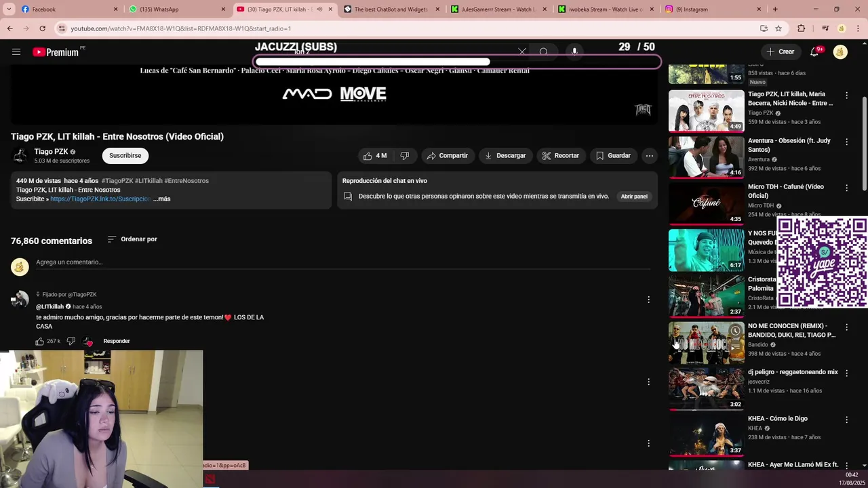Image resolution: width=868 pixels, height=488 pixels.
Task: Go back in browser history
Action: coord(10,28)
